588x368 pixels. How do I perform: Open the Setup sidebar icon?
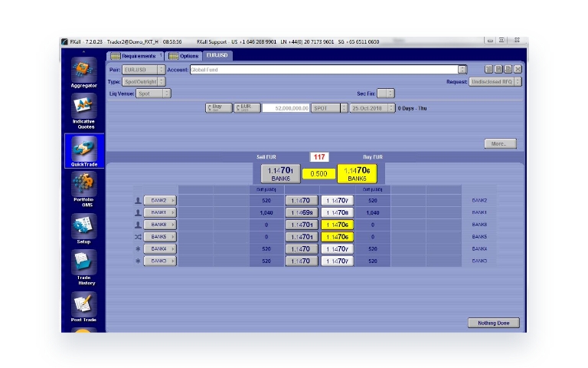tap(84, 226)
